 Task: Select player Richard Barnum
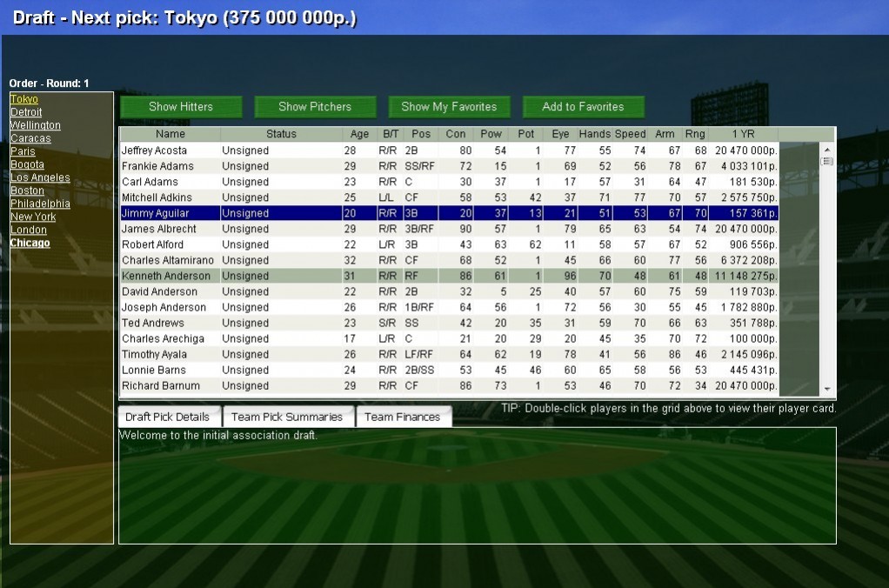point(449,385)
